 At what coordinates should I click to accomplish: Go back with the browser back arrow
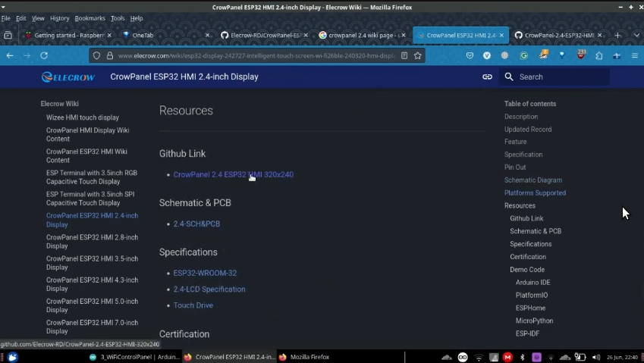click(10, 55)
